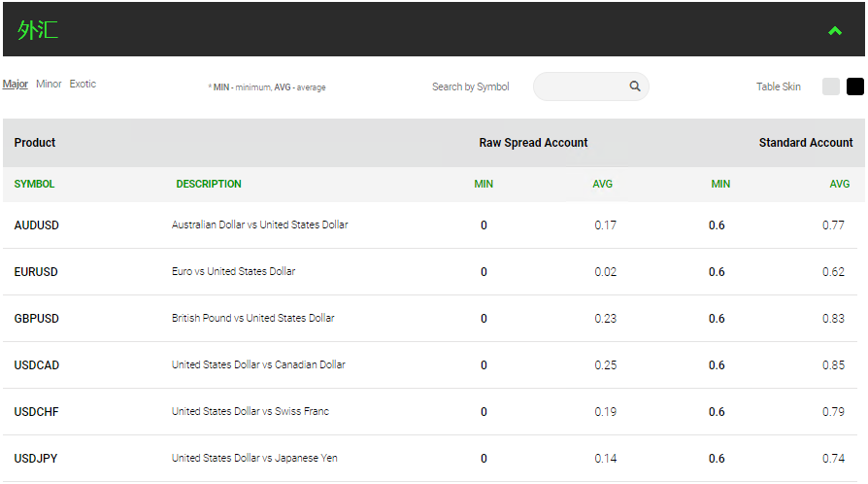868x484 pixels.
Task: Open the Exotic currency tab
Action: [83, 84]
